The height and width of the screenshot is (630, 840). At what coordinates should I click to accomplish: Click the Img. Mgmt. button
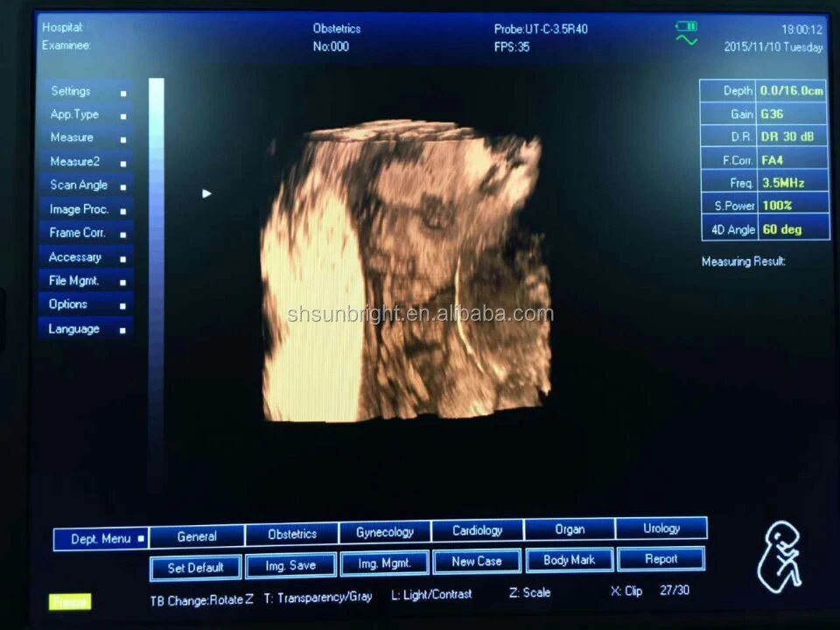click(385, 563)
